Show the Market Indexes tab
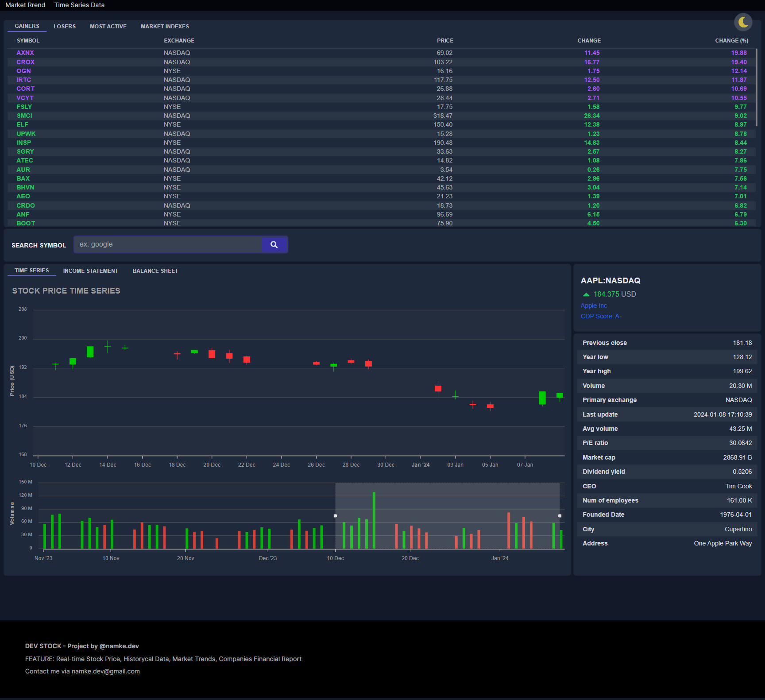 pyautogui.click(x=165, y=27)
